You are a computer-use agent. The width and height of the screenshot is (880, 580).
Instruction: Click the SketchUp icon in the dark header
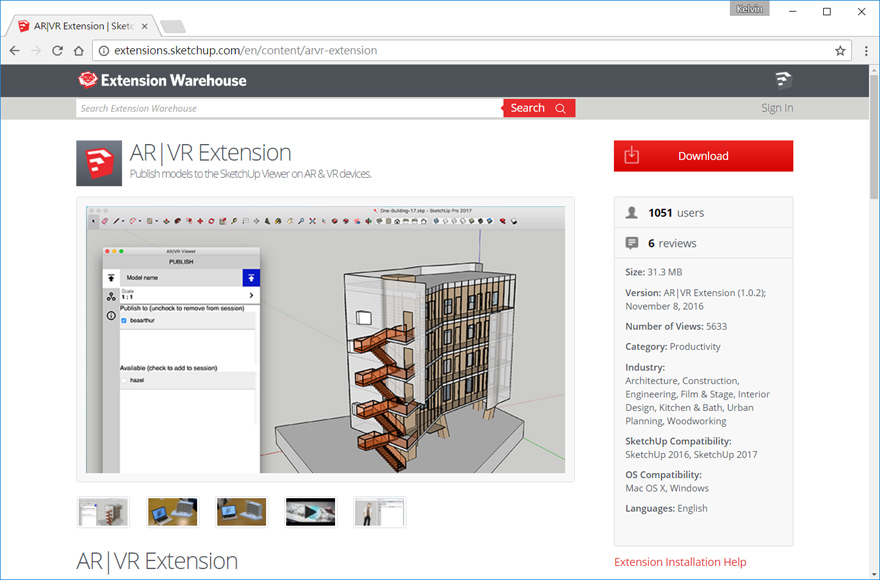point(783,80)
